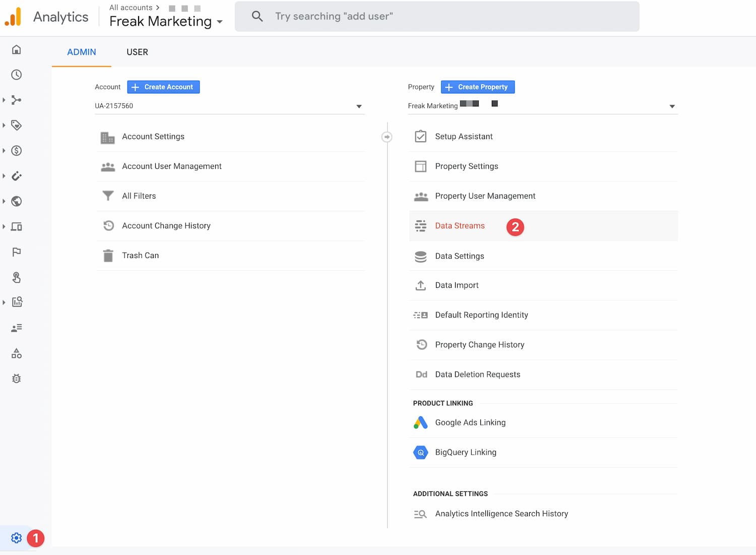Open the touch-pointer icon in the sidebar

(x=17, y=277)
